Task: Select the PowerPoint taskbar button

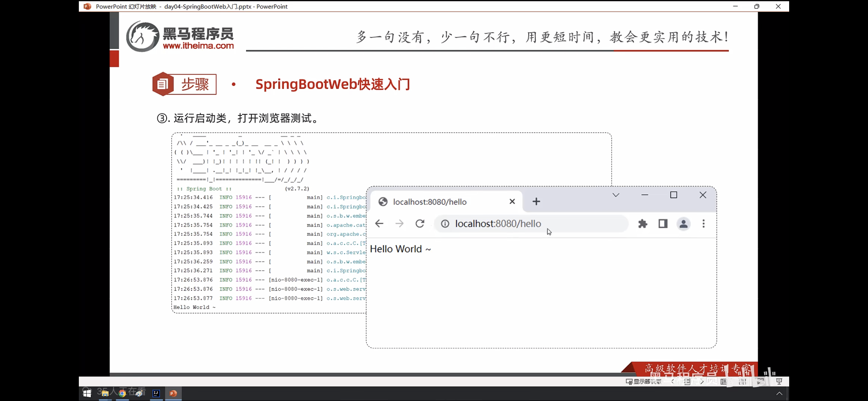Action: 173,393
